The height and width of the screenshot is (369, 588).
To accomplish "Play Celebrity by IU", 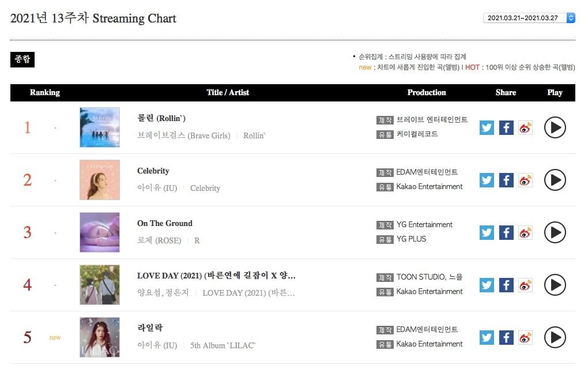I will point(555,180).
